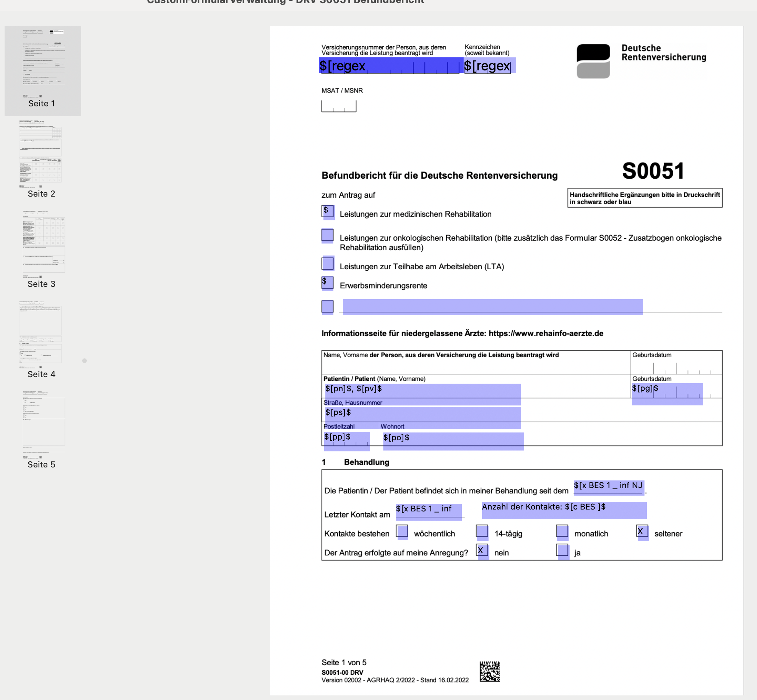
Task: Click the patient name field $[pn]$, $[pv]$
Action: coord(422,394)
